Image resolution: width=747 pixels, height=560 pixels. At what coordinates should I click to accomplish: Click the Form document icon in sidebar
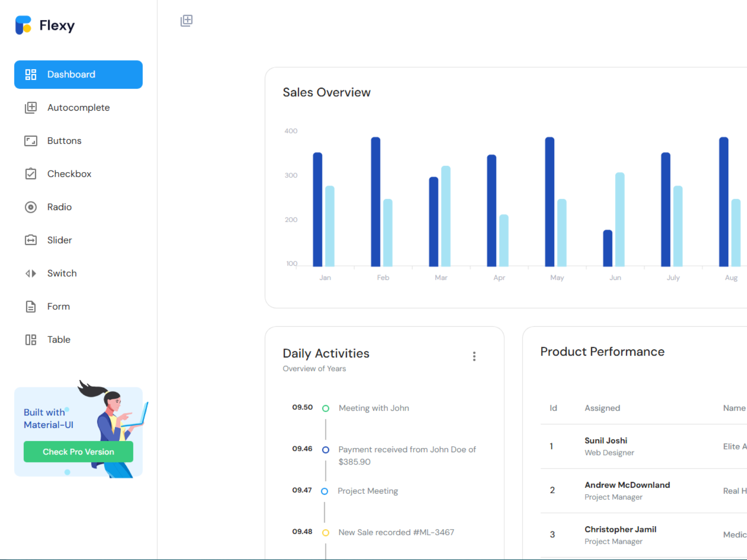(31, 307)
